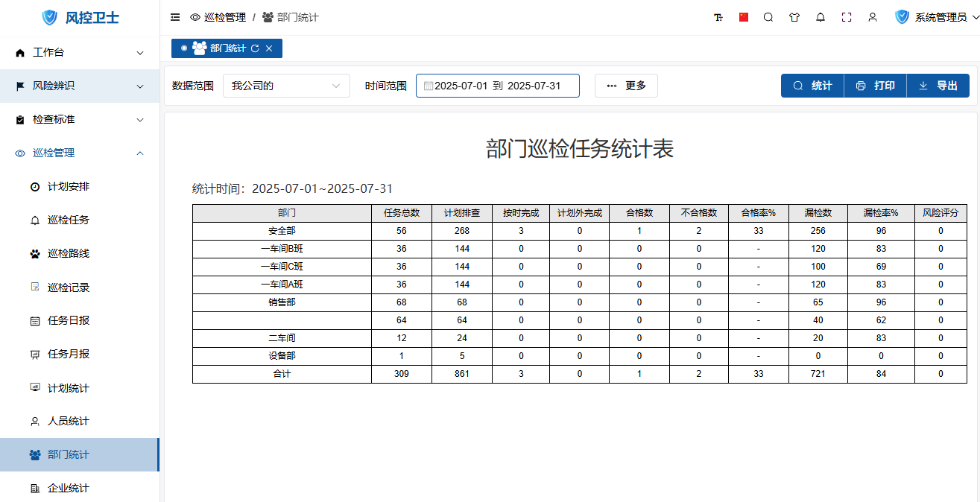Screen dimensions: 980x502
Task: Open the notification bell icon
Action: pos(821,17)
